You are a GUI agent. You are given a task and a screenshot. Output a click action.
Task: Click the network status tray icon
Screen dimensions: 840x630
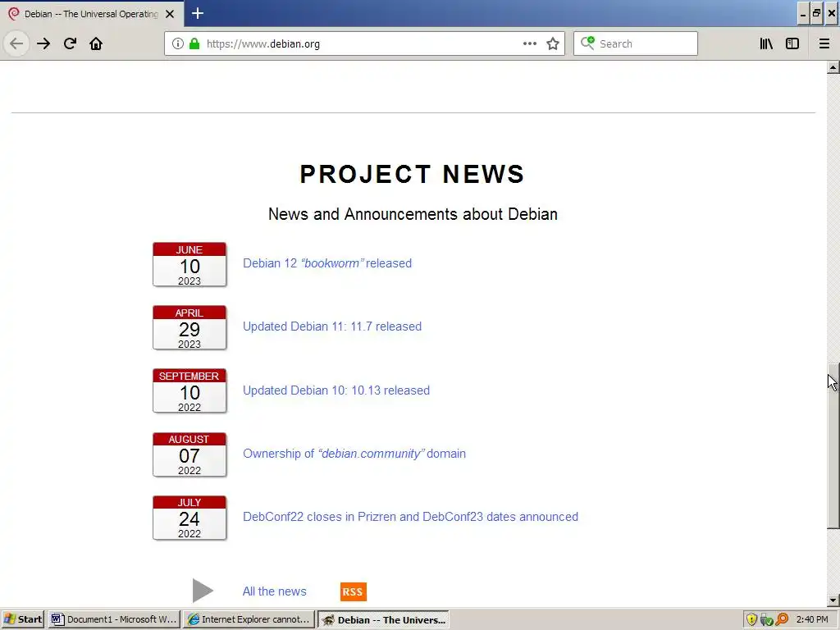[x=767, y=619]
